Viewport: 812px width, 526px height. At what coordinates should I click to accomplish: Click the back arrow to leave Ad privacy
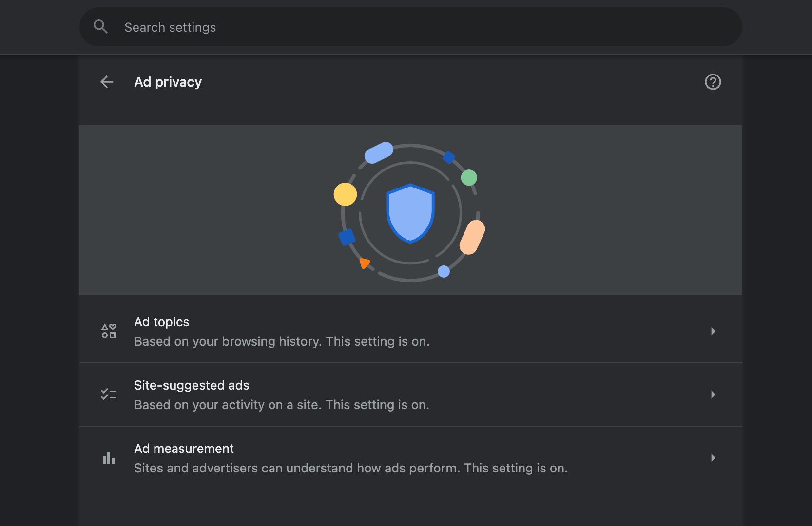(107, 82)
